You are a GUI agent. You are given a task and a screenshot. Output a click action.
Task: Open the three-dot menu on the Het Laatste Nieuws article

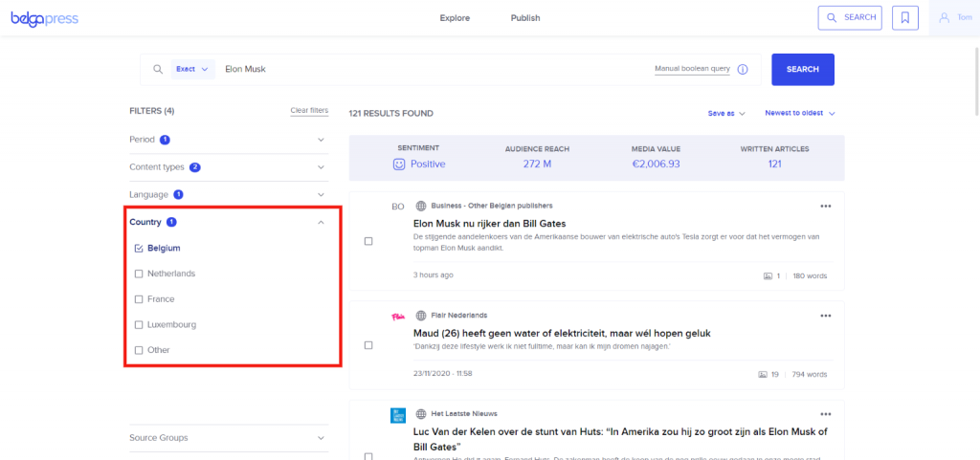click(826, 414)
